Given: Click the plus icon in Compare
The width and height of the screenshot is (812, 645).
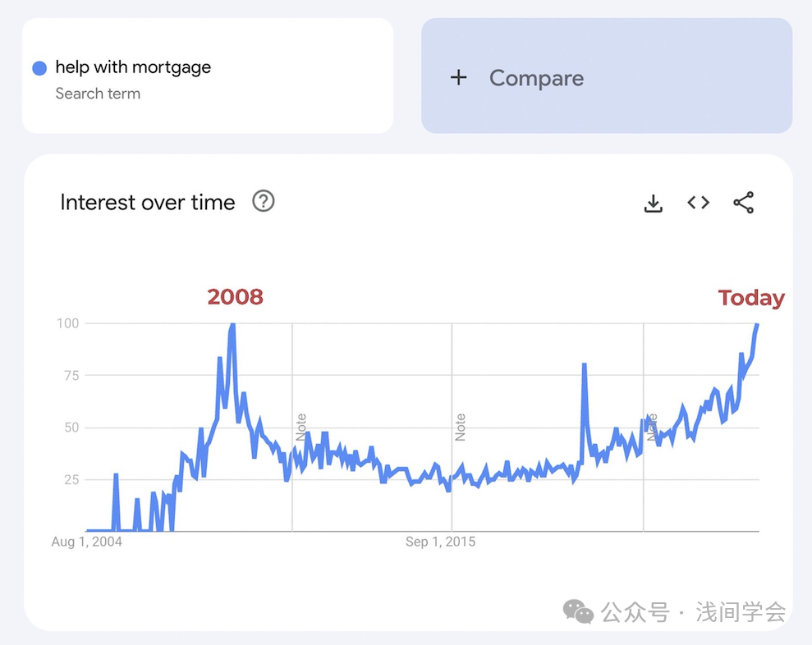Looking at the screenshot, I should [458, 78].
